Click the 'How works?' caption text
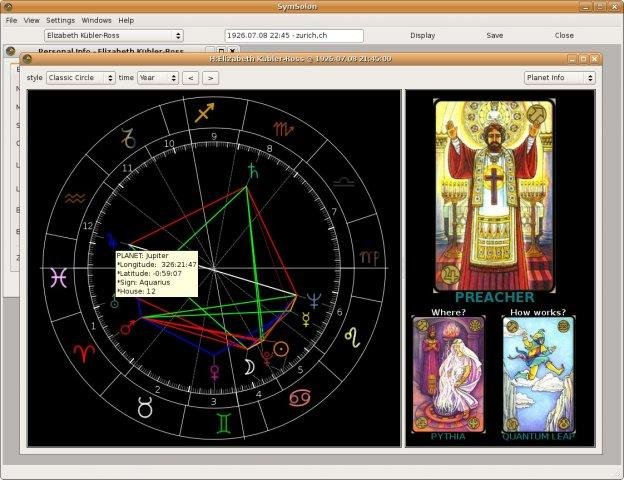The height and width of the screenshot is (480, 624). 538,312
